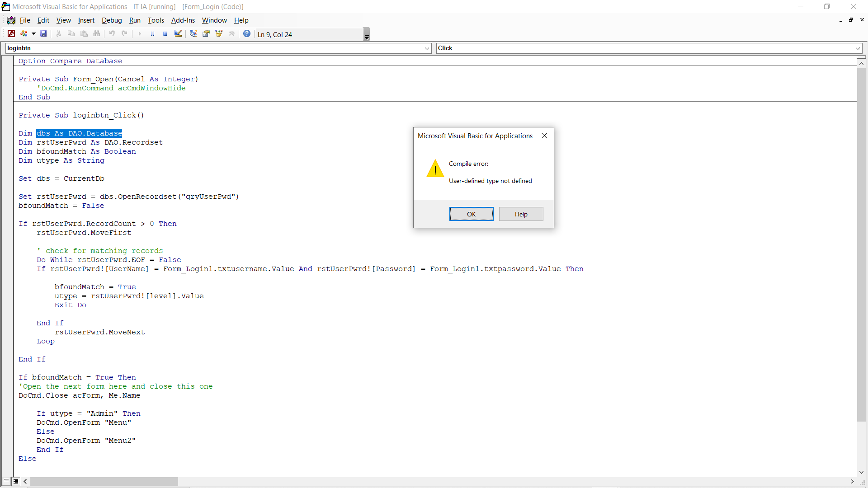Click the warning icon in the error dialog

click(435, 169)
